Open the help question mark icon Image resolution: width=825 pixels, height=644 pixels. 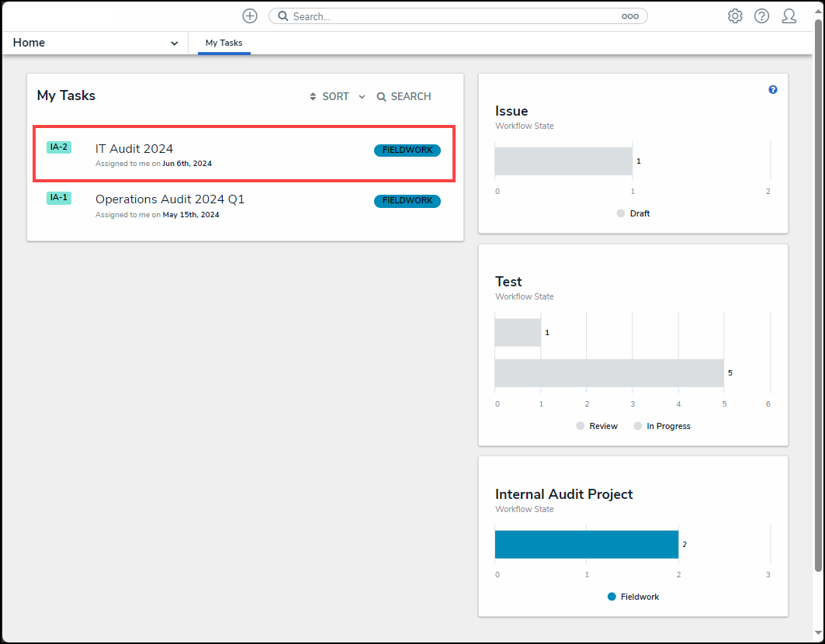tap(761, 16)
